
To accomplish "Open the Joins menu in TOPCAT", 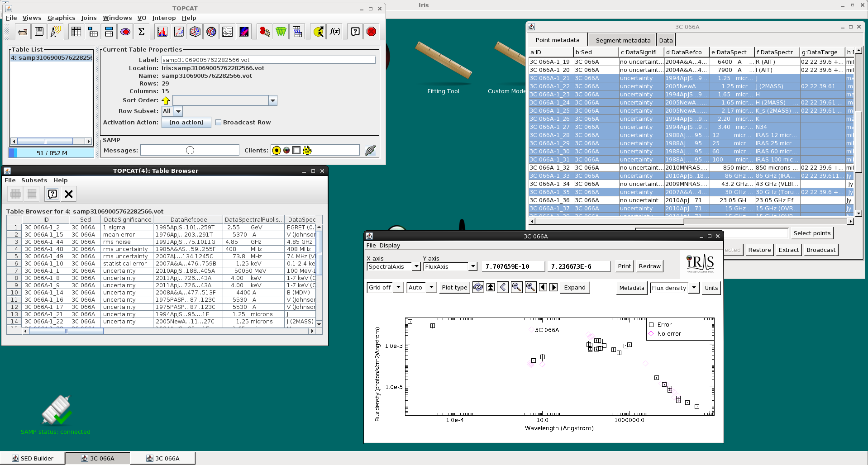I will pyautogui.click(x=89, y=18).
